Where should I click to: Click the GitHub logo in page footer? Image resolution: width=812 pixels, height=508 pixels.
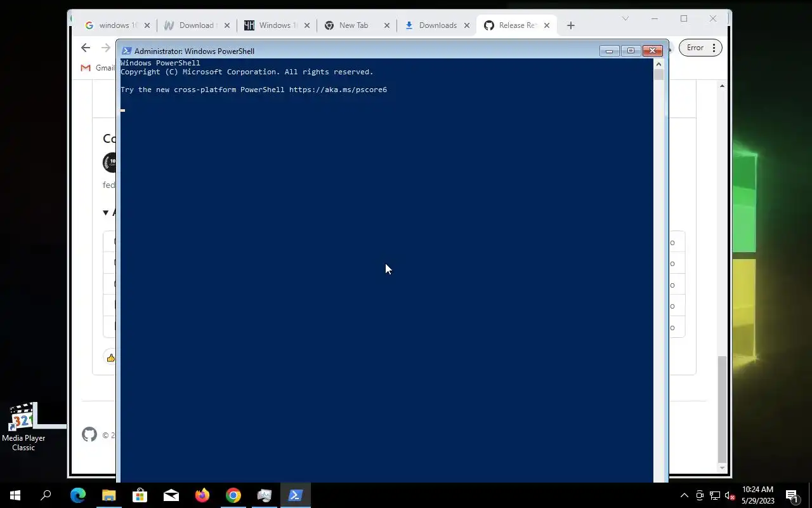click(x=89, y=435)
